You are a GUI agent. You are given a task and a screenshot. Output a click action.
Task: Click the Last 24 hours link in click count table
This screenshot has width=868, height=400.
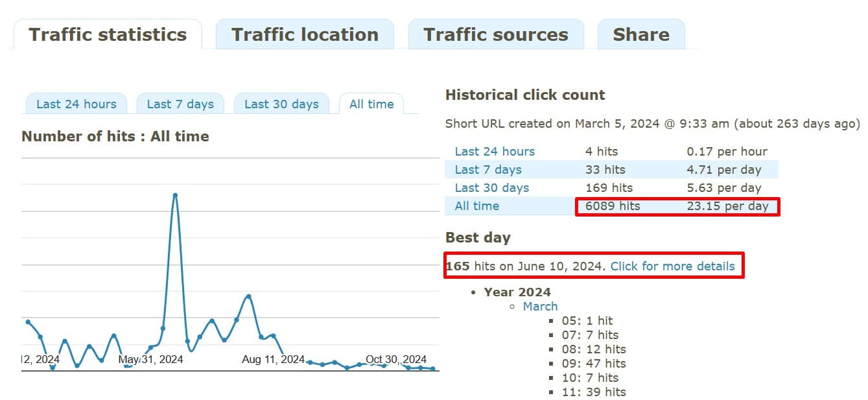point(495,152)
